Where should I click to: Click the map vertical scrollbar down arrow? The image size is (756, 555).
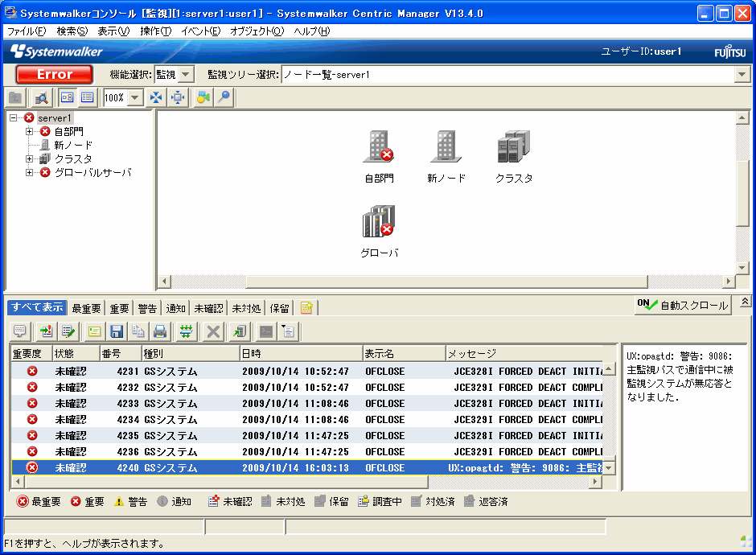742,268
